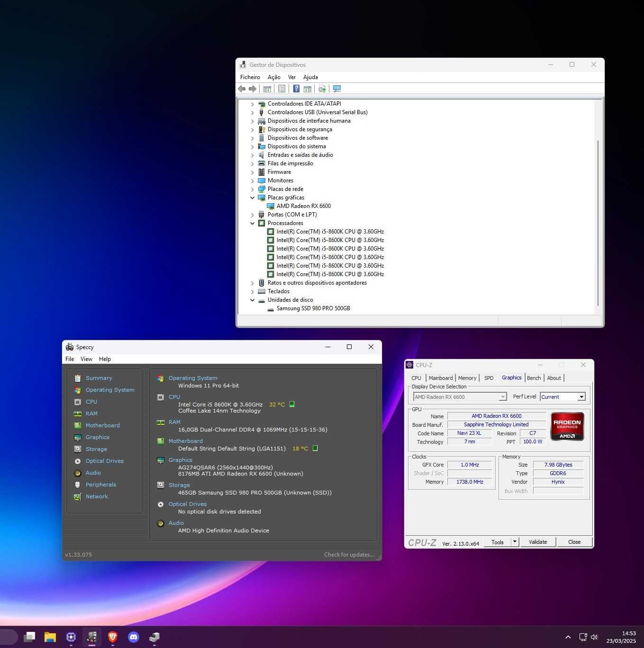Click the Back arrow in Device Manager toolbar
Screen dimensions: 644x648
[242, 89]
